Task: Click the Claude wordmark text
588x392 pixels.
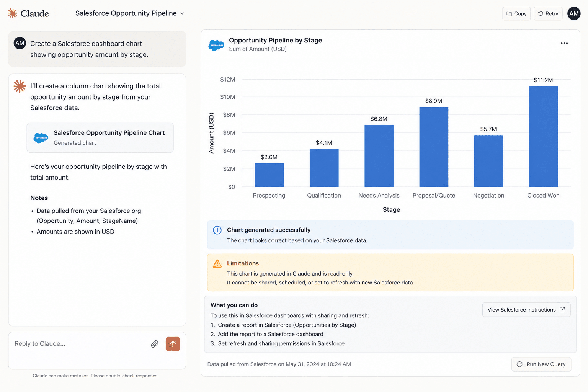Action: pos(35,13)
